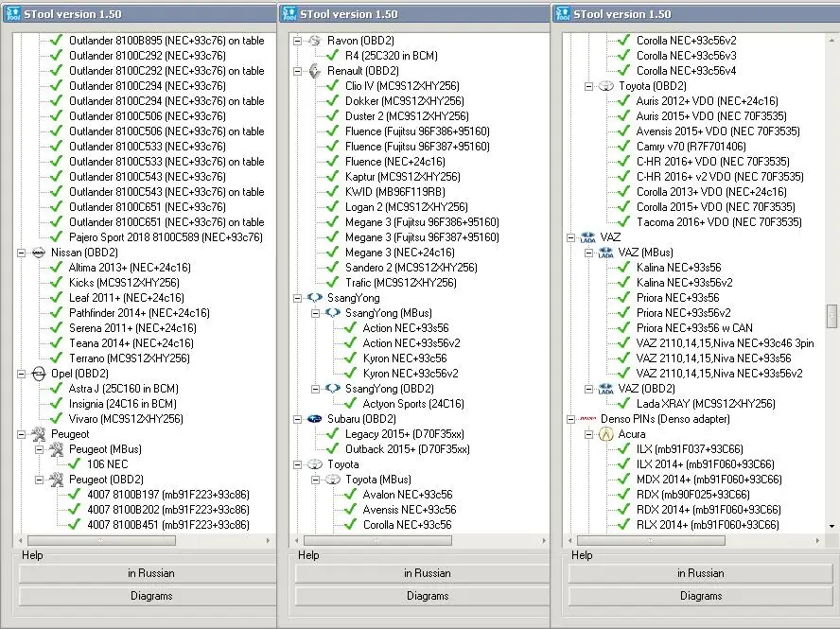Click the Nissan logo icon in the tree
The height and width of the screenshot is (629, 840).
[39, 253]
